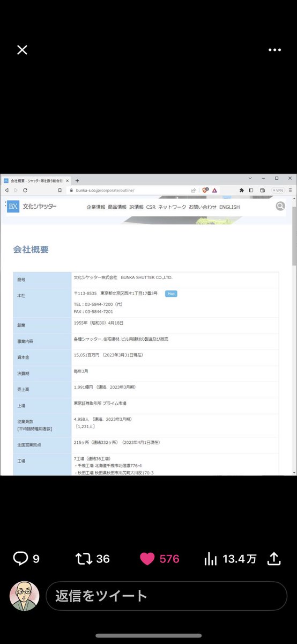297x644 pixels.
Task: Click the 売上高 row label
Action: click(x=22, y=390)
